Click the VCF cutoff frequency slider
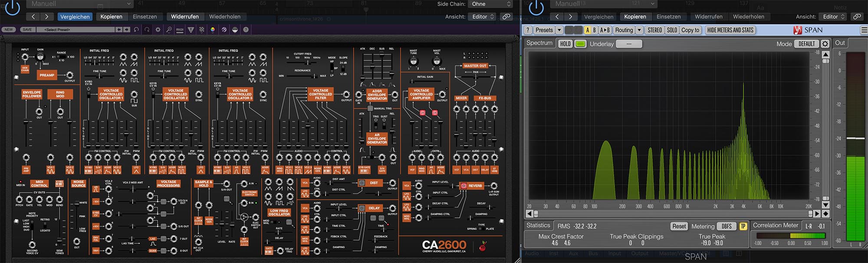This screenshot has width=868, height=263. coord(302,63)
